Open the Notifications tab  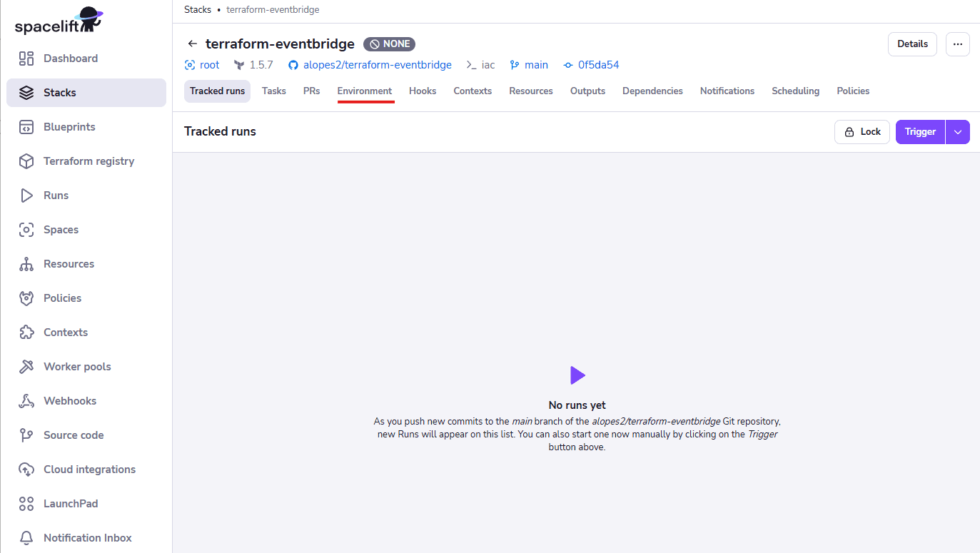click(727, 91)
